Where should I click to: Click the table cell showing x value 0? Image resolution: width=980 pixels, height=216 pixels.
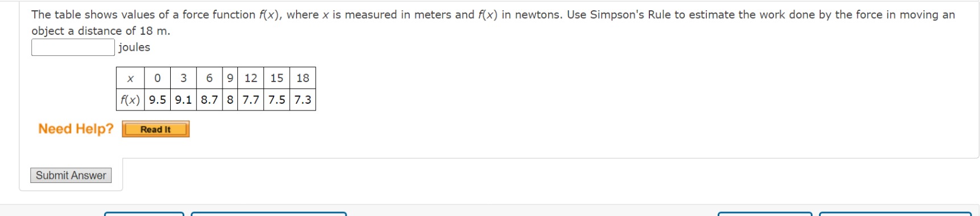pos(158,78)
